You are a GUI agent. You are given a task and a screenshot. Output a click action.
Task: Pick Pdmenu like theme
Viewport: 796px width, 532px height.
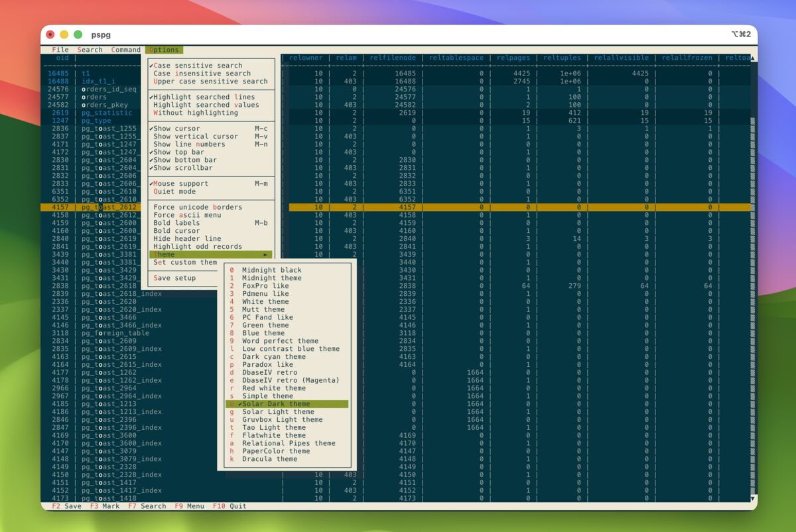(287, 294)
